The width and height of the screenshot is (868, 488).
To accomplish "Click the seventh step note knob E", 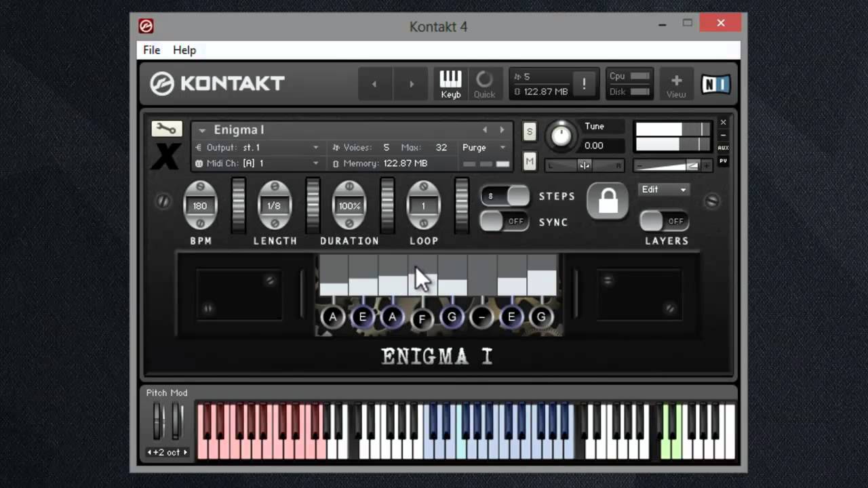I will pyautogui.click(x=511, y=317).
